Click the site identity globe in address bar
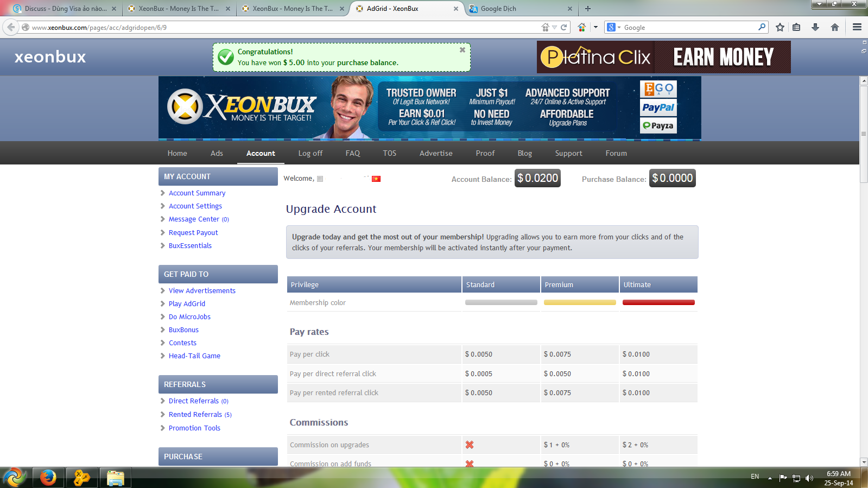 pos(25,27)
